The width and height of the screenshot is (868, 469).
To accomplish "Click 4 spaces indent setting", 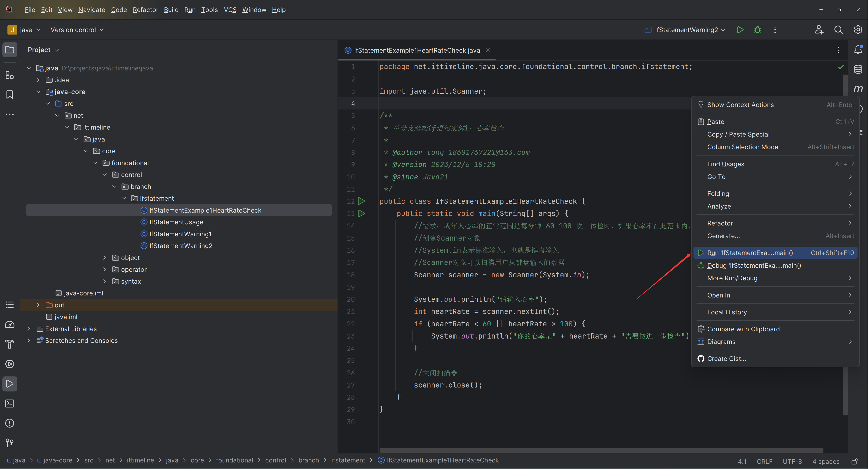I will (x=826, y=461).
